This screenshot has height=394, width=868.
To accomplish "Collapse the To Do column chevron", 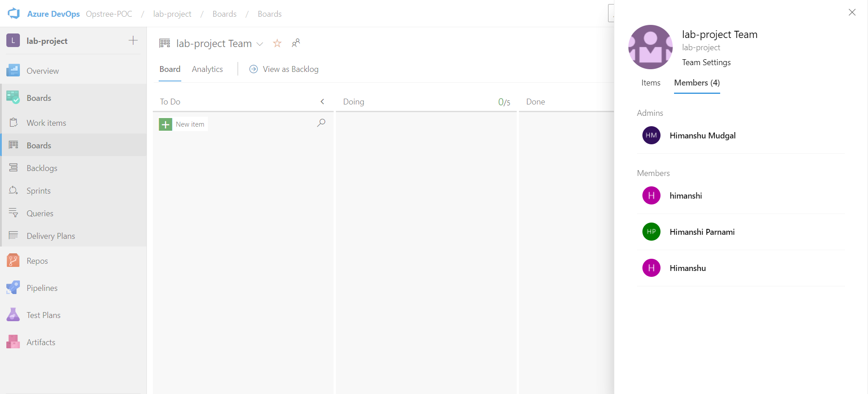I will pyautogui.click(x=322, y=101).
